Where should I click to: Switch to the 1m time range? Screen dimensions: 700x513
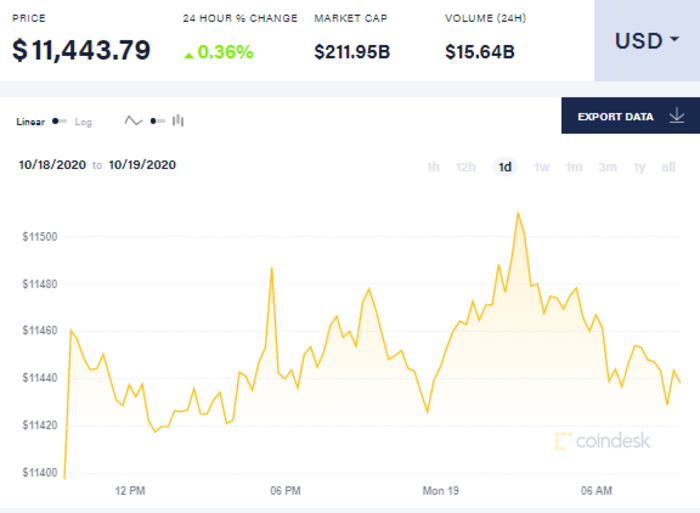pos(574,167)
